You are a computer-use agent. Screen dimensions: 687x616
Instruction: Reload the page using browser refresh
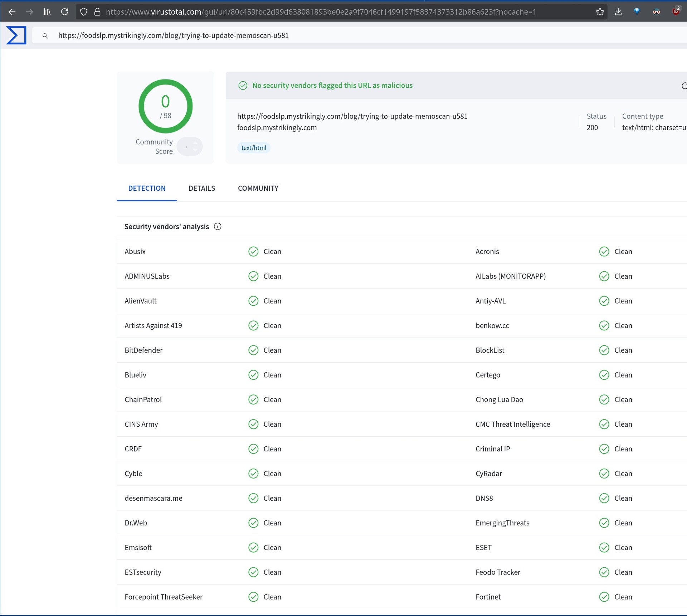click(64, 12)
